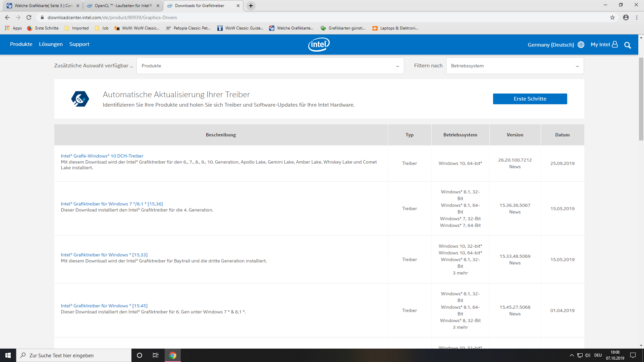Click the My Intel user icon

pyautogui.click(x=615, y=44)
